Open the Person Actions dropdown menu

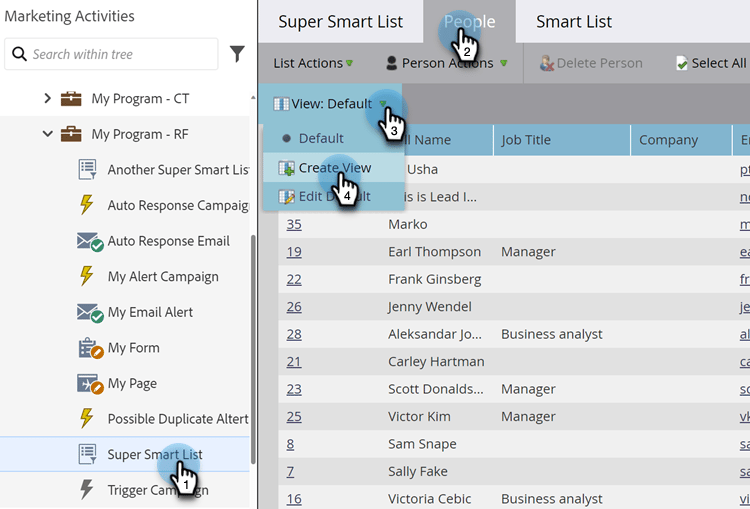click(x=446, y=63)
